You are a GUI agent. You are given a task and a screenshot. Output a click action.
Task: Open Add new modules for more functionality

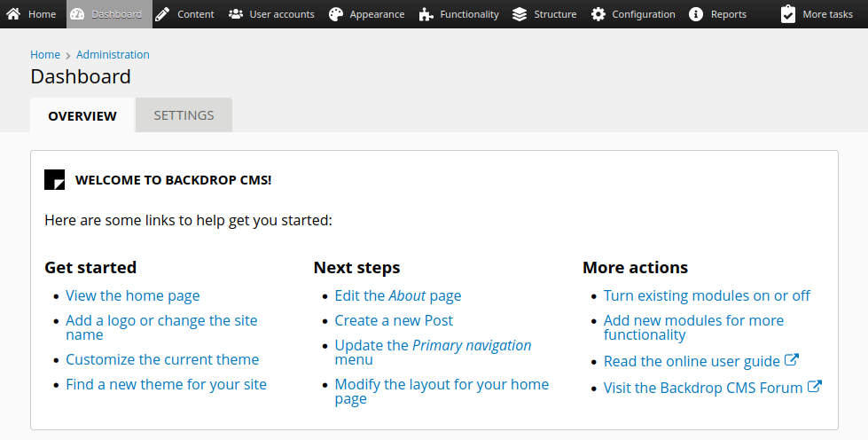(693, 327)
